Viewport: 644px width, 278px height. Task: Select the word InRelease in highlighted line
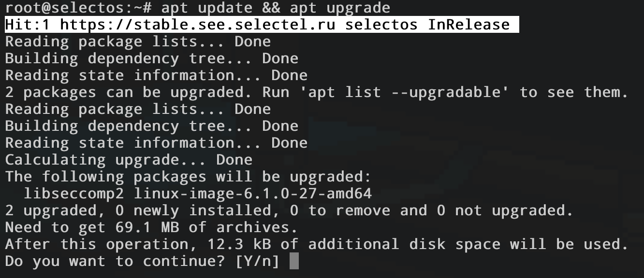coord(469,25)
